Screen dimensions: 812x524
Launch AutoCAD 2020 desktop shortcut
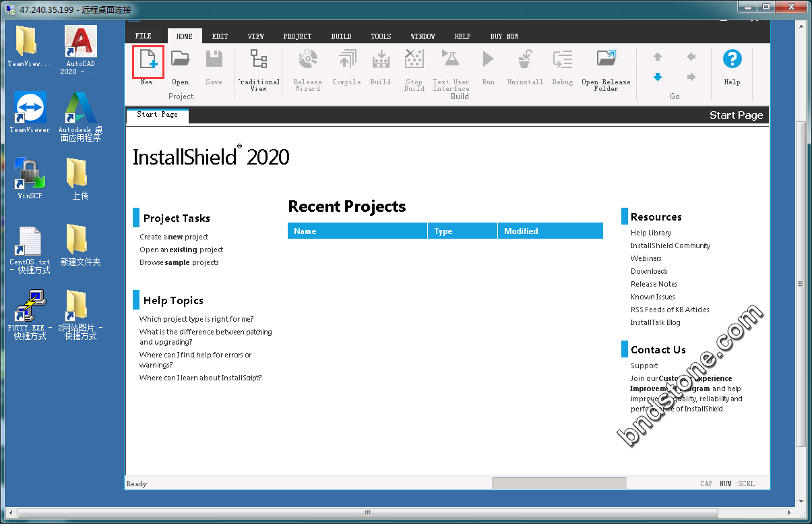coord(80,49)
